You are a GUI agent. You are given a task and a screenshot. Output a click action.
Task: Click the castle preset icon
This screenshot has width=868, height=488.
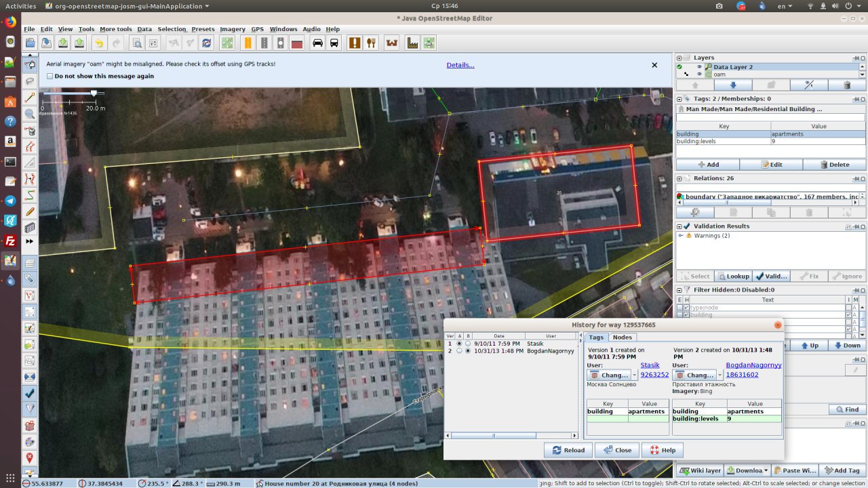pyautogui.click(x=391, y=43)
